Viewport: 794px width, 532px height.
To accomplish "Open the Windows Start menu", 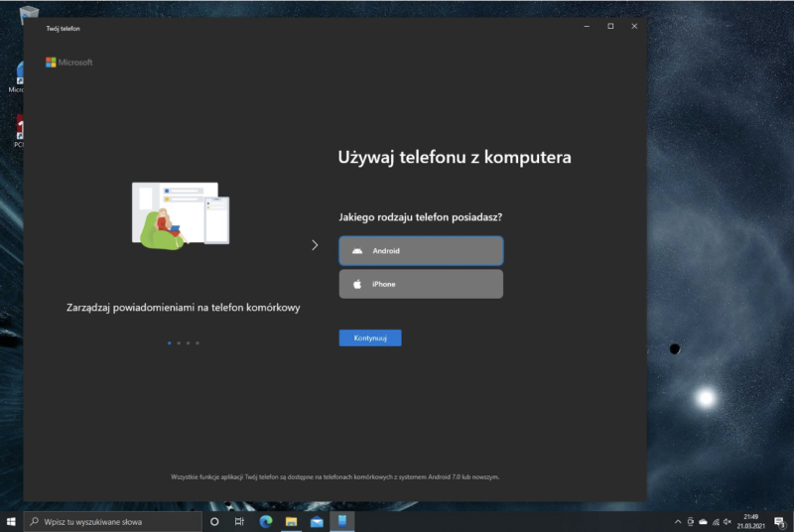I will coord(11,521).
